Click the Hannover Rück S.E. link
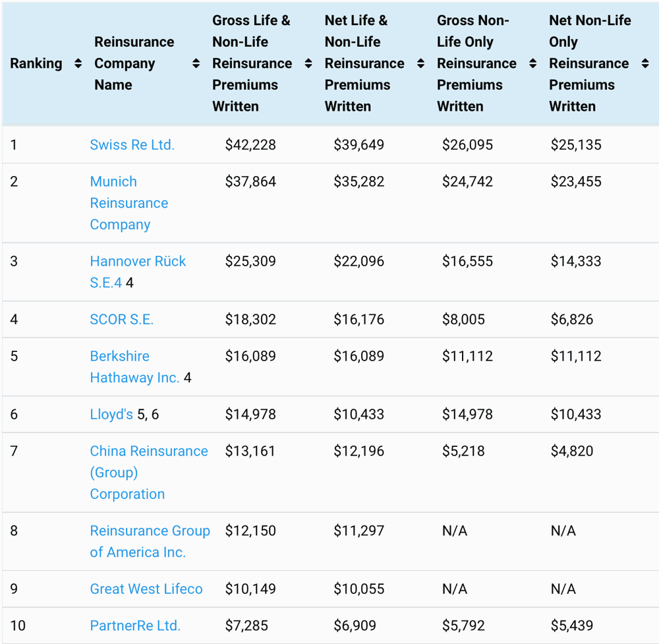The height and width of the screenshot is (644, 659). [x=138, y=261]
